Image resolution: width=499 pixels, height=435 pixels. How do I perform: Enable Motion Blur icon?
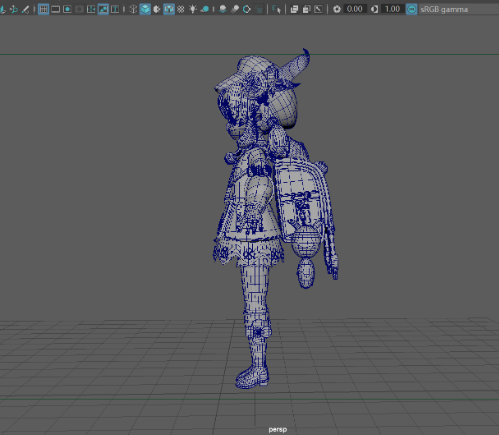[x=235, y=9]
